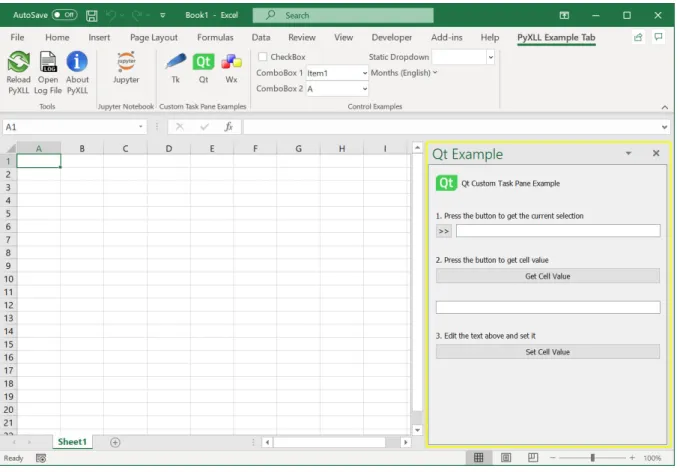Click the >> get selection button
Image resolution: width=680 pixels, height=472 pixels.
[444, 231]
